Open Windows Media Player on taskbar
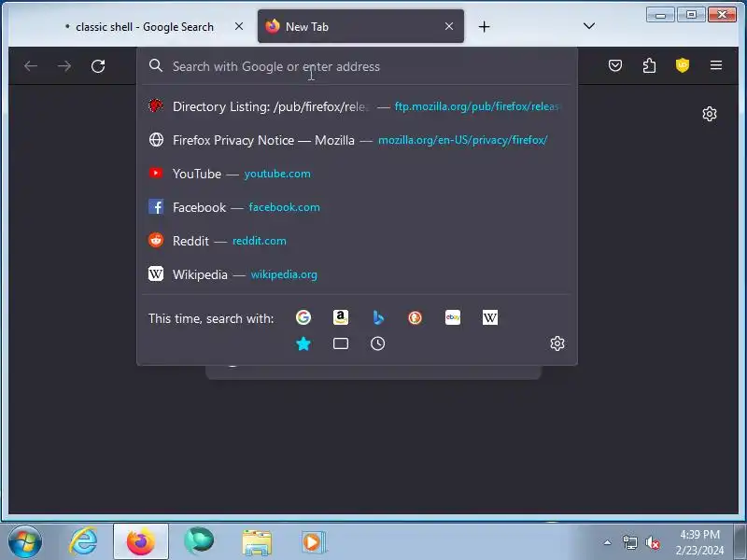This screenshot has height=560, width=747. pos(313,542)
